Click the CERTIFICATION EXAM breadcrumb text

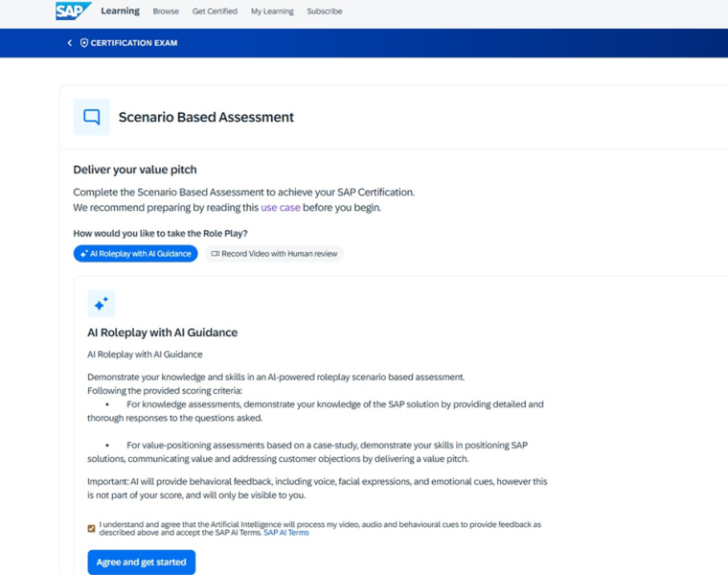[134, 43]
